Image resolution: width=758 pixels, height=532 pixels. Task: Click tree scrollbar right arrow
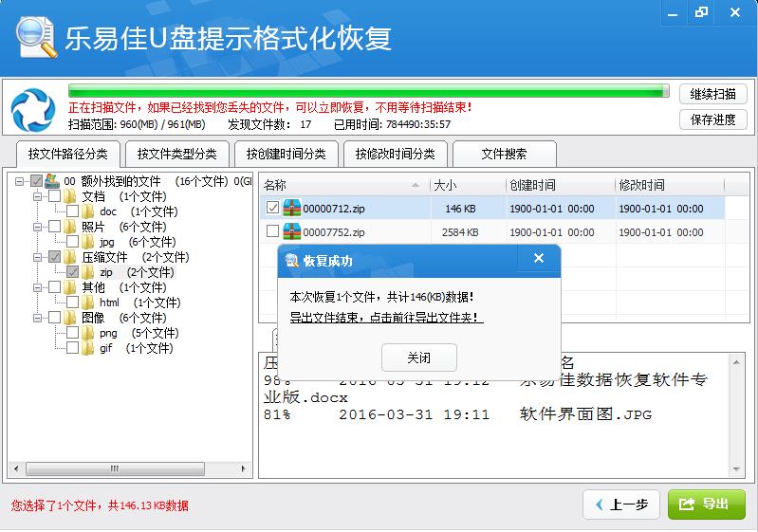[x=243, y=468]
